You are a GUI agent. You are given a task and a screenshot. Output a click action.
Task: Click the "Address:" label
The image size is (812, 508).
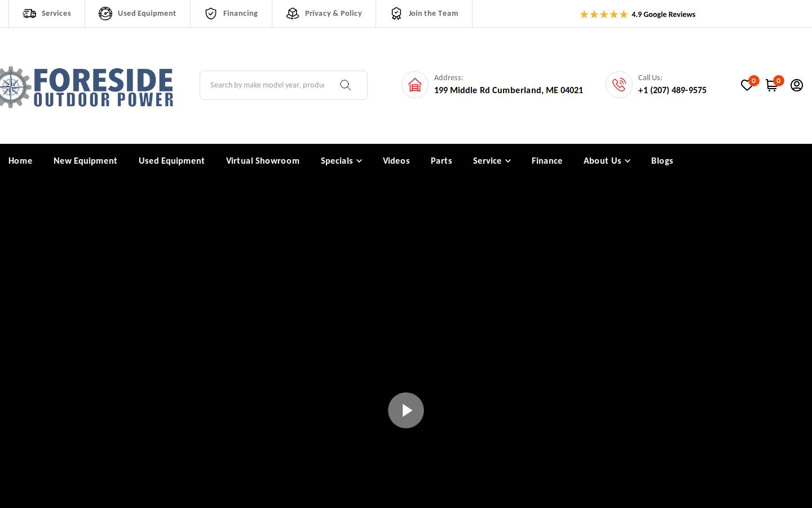pyautogui.click(x=449, y=78)
